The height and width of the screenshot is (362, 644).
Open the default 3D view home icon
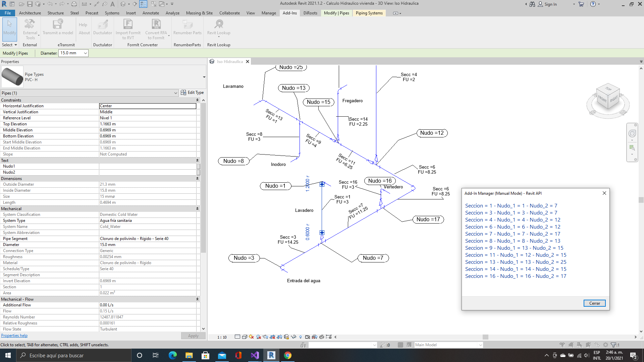pos(123,4)
